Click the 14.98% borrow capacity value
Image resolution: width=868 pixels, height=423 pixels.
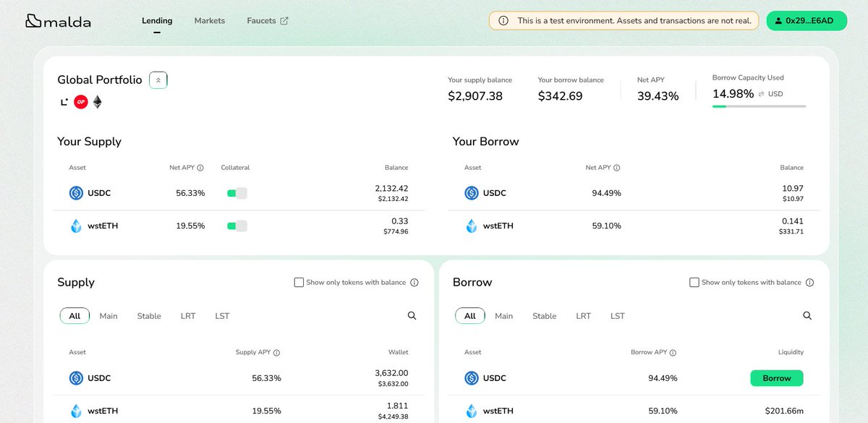click(733, 94)
